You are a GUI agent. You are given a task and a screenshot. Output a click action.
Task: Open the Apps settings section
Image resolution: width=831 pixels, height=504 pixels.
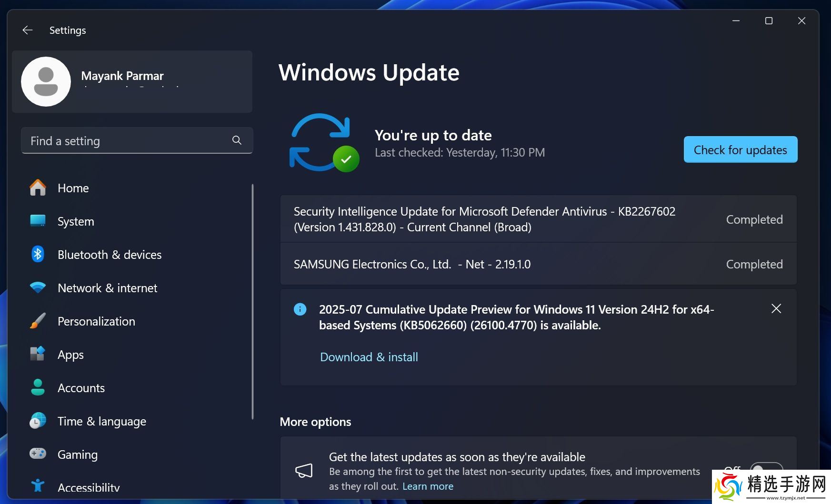[70, 355]
